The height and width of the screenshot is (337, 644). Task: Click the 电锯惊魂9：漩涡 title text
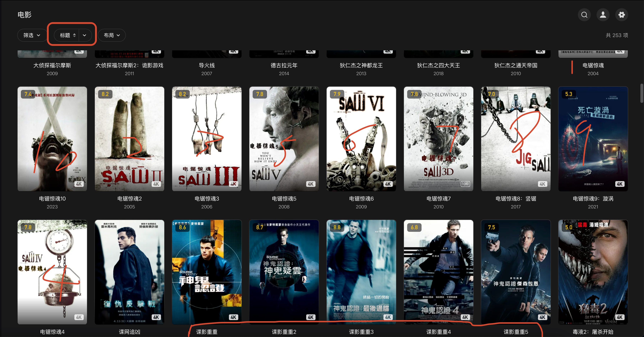click(x=593, y=199)
